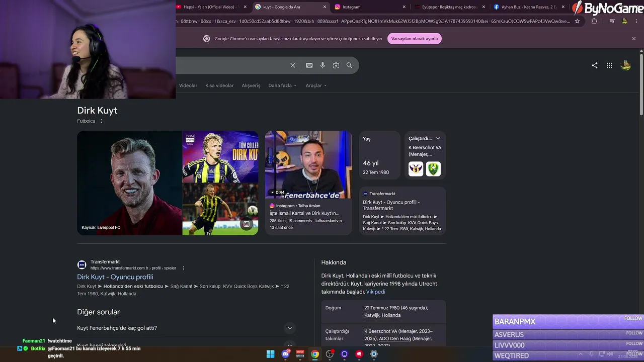Open OBS Studio from the taskbar
644x362 pixels.
pos(330,354)
